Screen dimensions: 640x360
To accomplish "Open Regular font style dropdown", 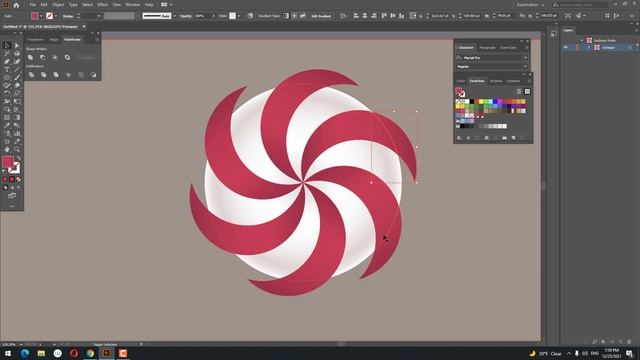I will point(525,66).
